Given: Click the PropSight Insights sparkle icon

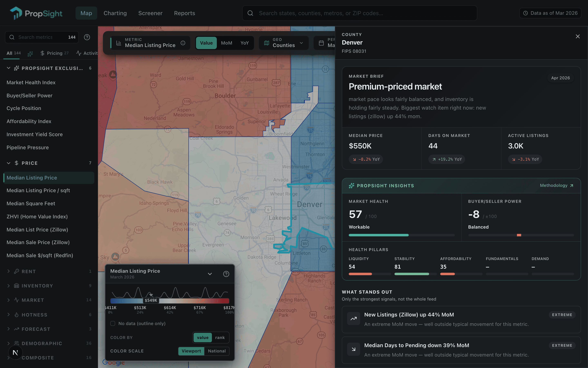Looking at the screenshot, I should coord(351,186).
